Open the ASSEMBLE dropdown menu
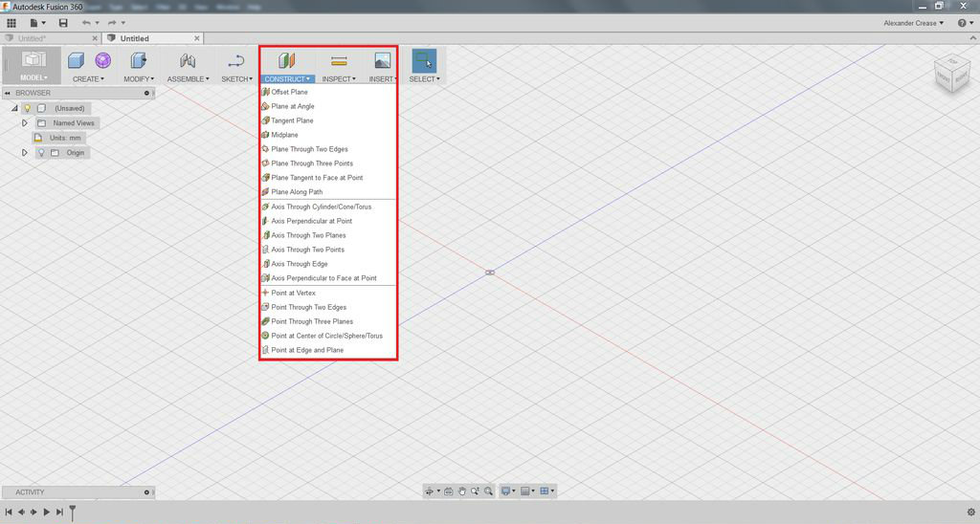This screenshot has height=524, width=980. click(x=189, y=79)
